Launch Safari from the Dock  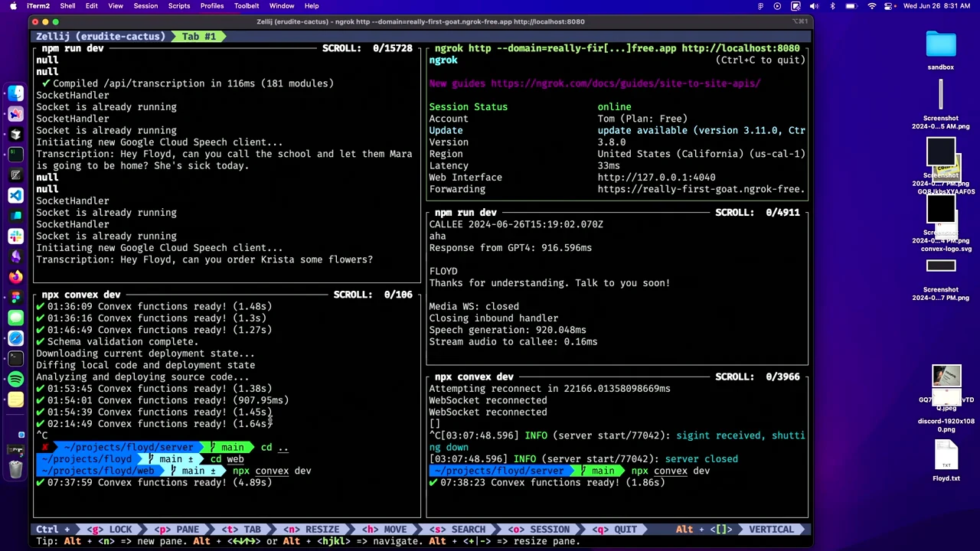pos(15,338)
